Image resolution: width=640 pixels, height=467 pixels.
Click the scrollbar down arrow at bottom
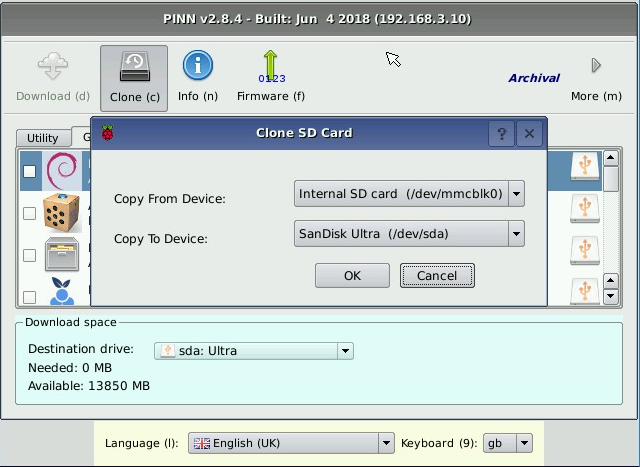pyautogui.click(x=611, y=296)
